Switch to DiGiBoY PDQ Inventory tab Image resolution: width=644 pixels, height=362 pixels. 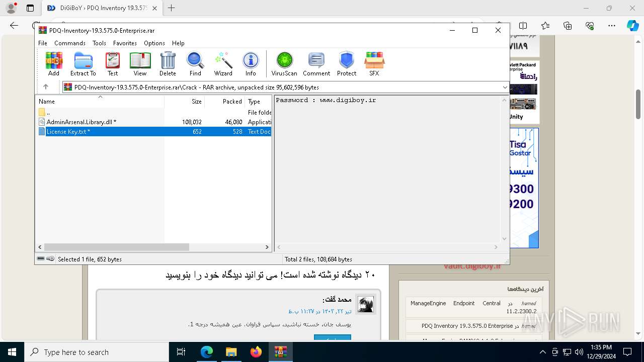[102, 8]
